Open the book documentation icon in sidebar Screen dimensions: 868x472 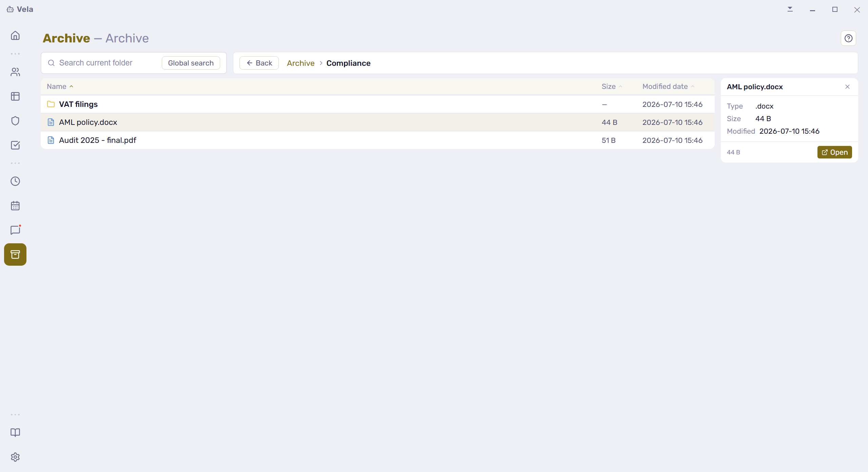[15, 433]
